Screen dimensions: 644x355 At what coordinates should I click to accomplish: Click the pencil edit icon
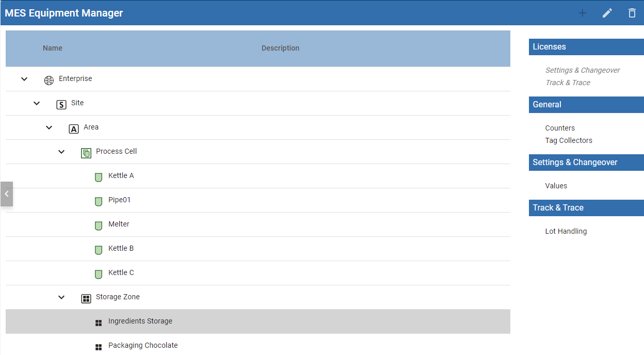(607, 13)
